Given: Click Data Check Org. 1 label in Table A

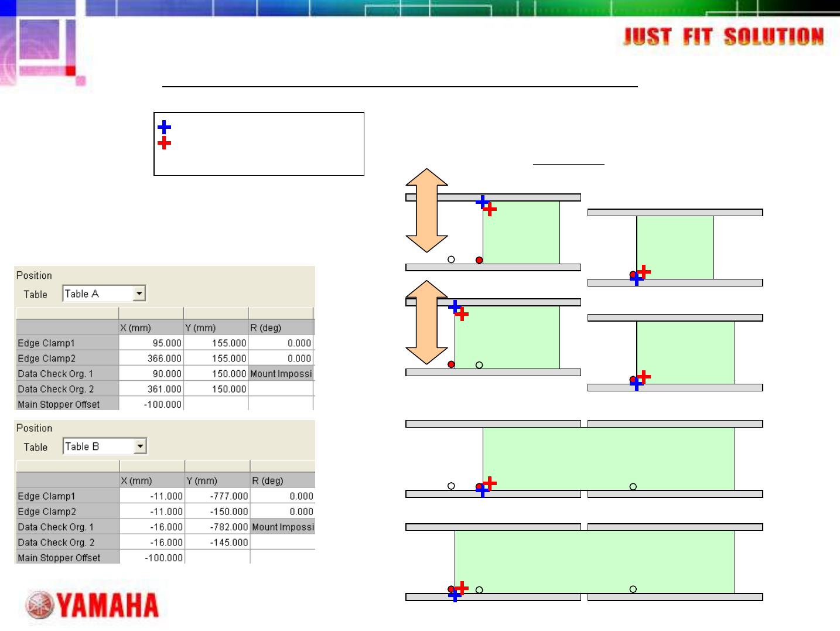Looking at the screenshot, I should pyautogui.click(x=67, y=373).
